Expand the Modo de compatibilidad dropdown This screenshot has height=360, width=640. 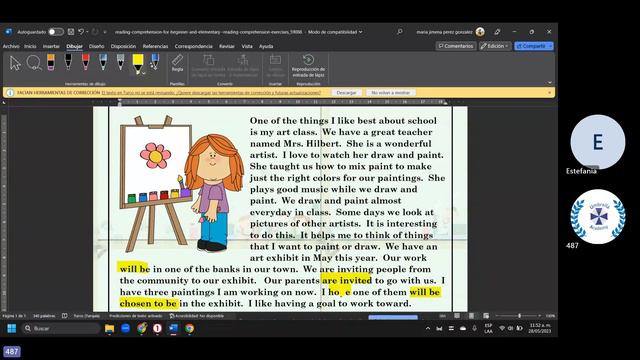click(360, 32)
